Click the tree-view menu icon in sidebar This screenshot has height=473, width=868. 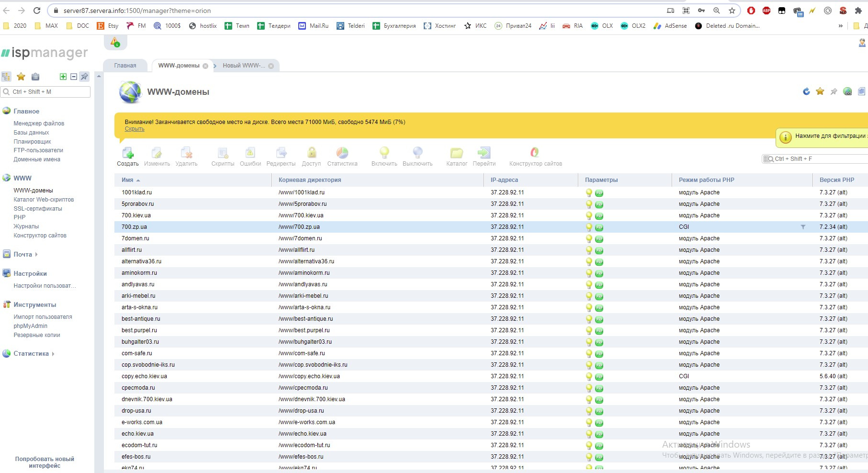(6, 77)
